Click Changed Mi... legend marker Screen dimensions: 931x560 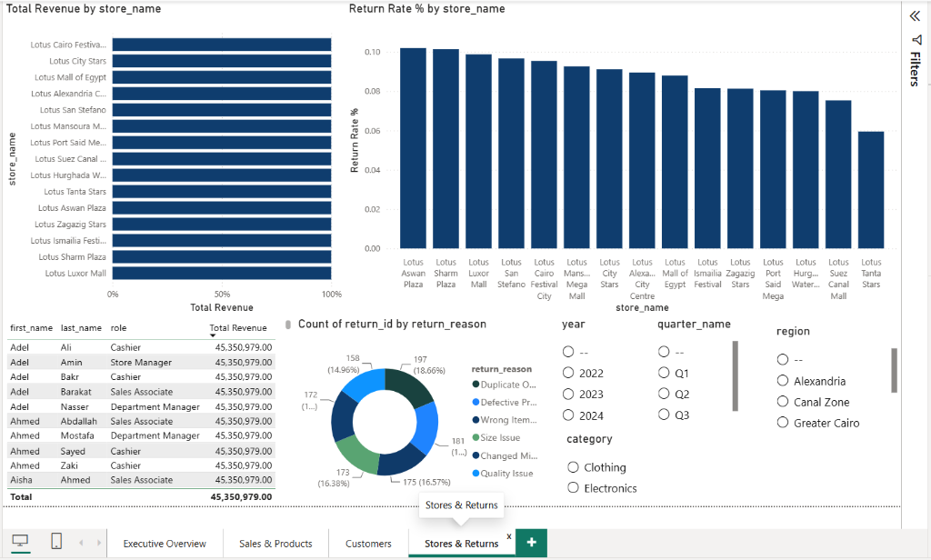coord(476,455)
